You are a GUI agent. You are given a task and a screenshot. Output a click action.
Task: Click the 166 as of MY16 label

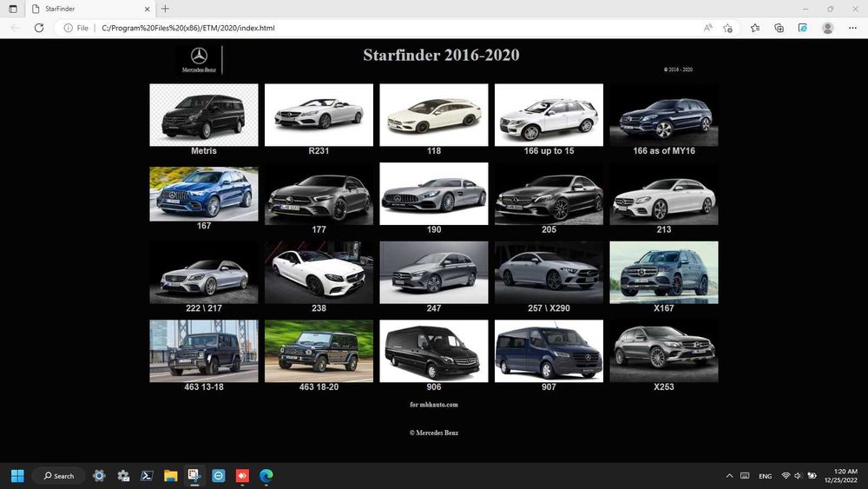tap(664, 150)
